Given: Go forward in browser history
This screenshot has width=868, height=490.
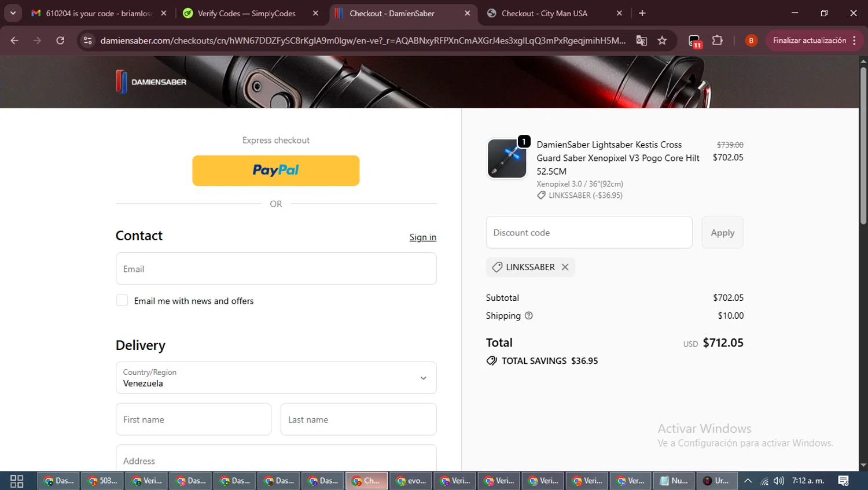Looking at the screenshot, I should [x=37, y=40].
